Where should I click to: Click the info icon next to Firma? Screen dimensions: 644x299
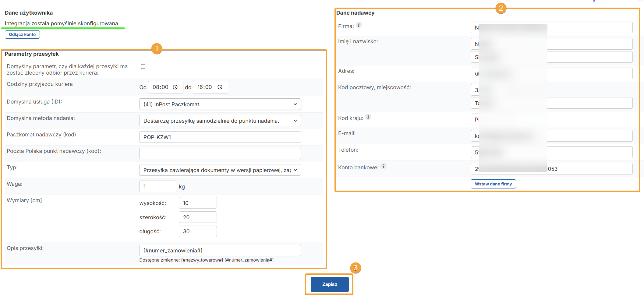tap(359, 25)
